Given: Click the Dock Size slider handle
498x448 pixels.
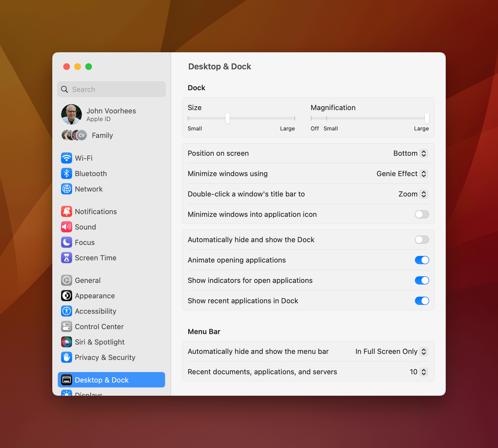Looking at the screenshot, I should tap(228, 118).
